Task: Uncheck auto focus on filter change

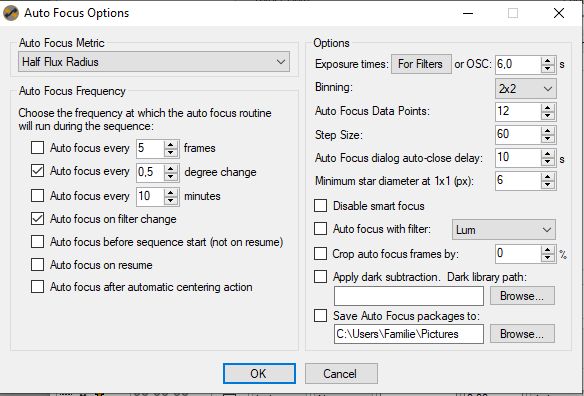Action: [37, 219]
